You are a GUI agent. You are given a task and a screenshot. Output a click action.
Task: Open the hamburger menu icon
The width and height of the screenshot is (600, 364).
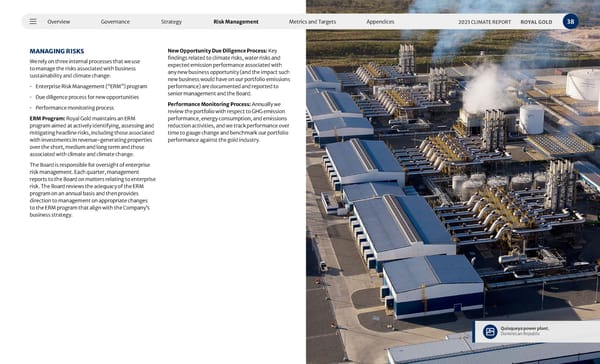33,21
